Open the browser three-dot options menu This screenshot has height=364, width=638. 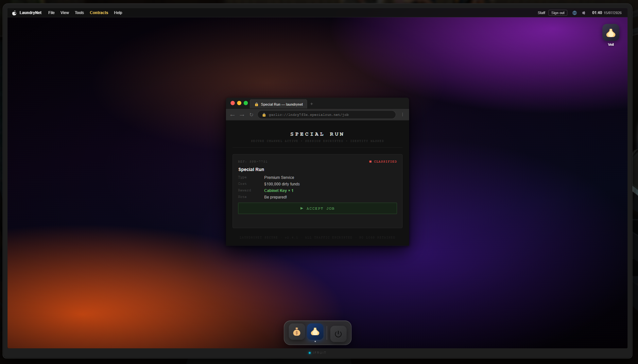(x=403, y=115)
